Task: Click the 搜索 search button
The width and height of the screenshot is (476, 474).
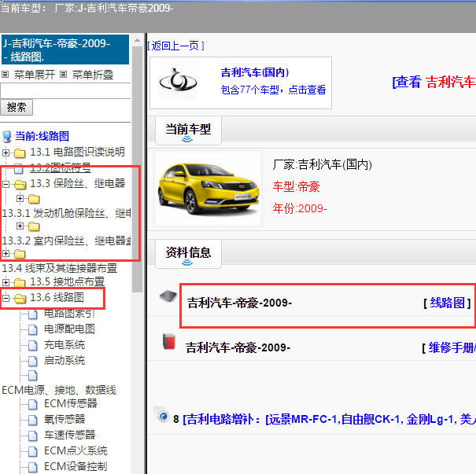Action: coord(17,108)
